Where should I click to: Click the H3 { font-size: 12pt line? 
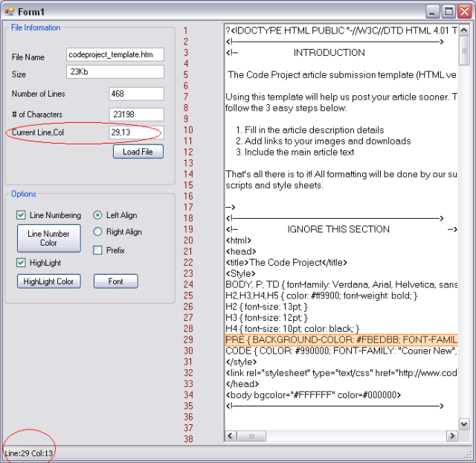[x=267, y=318]
